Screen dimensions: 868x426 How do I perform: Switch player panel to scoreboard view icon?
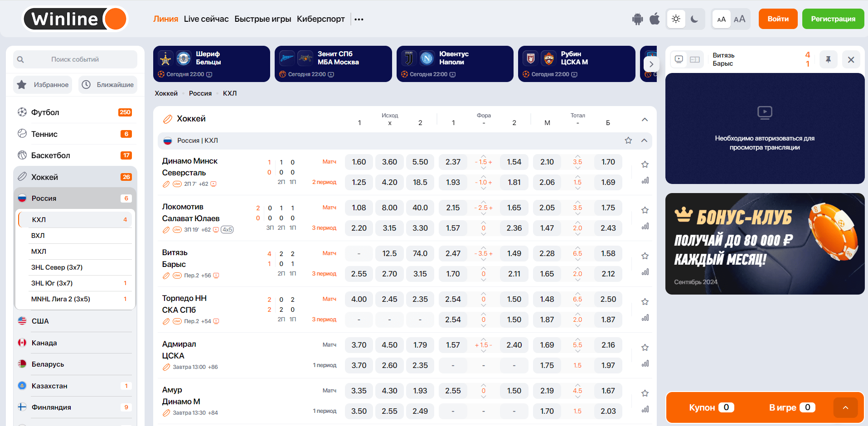click(695, 59)
